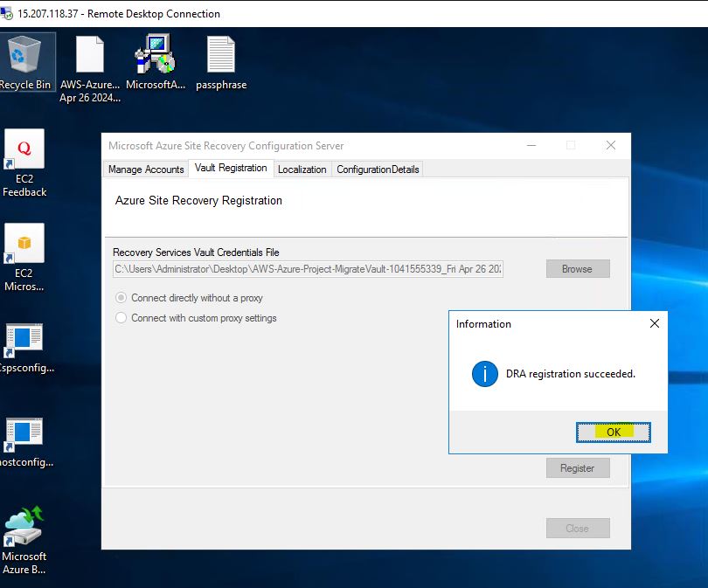Select Connect with custom proxy settings

click(121, 318)
